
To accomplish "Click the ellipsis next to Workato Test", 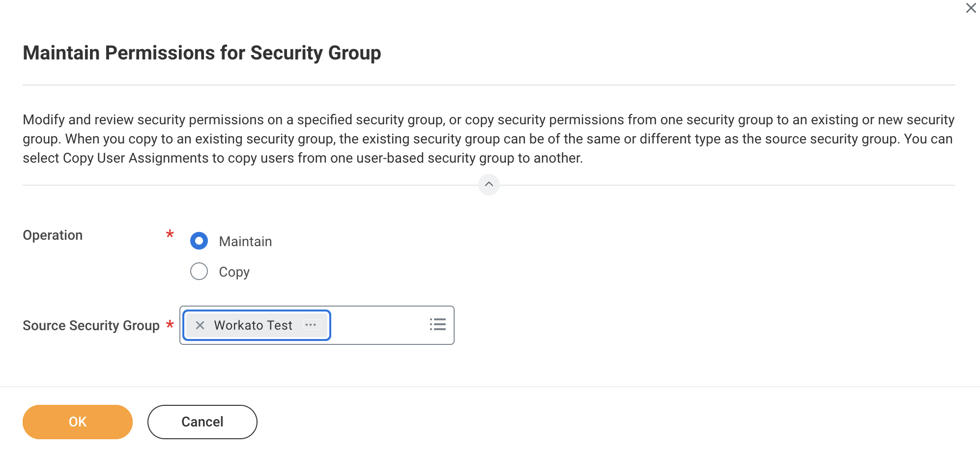I will click(x=312, y=325).
